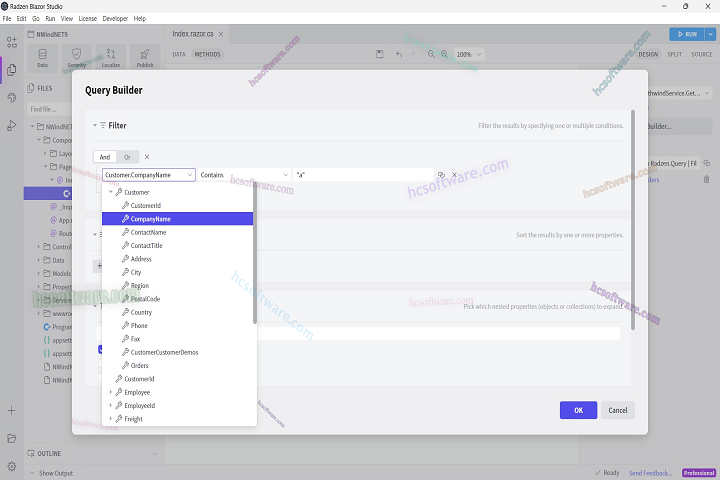Open the File menu
The width and height of the screenshot is (720, 480).
[7, 18]
